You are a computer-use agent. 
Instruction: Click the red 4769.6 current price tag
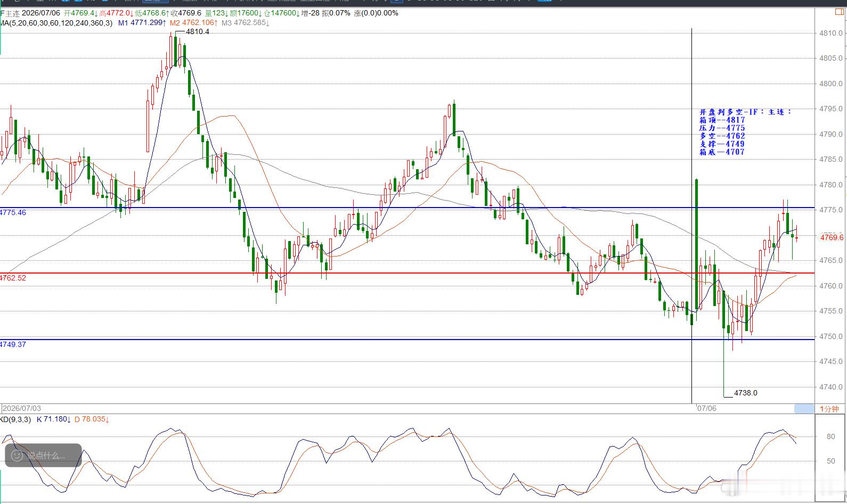coord(832,237)
